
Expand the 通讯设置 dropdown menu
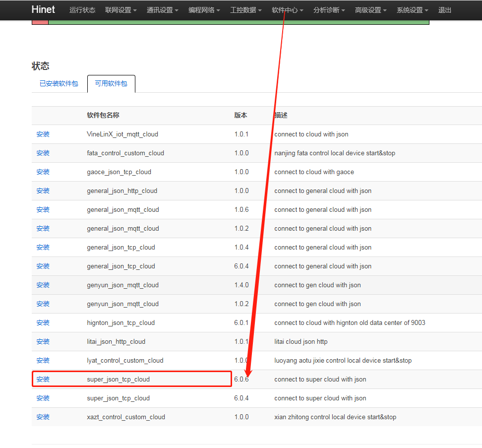(162, 10)
